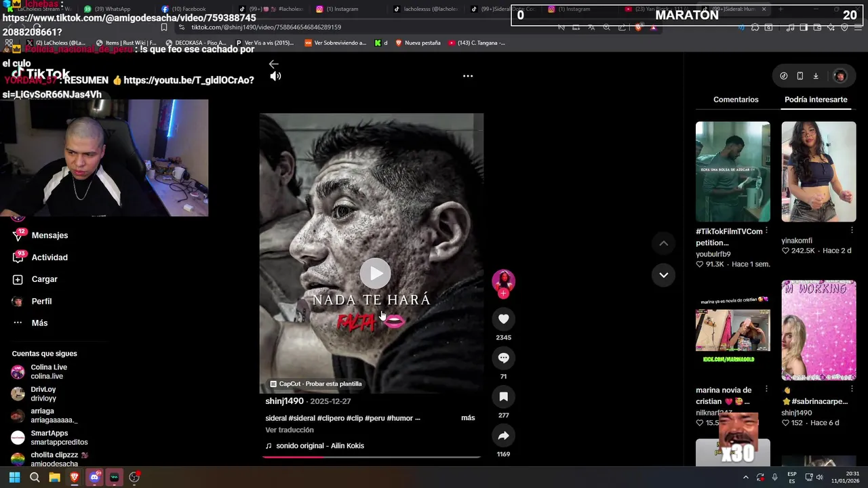
Task: Open the Brave browser taskbar icon
Action: 75,477
